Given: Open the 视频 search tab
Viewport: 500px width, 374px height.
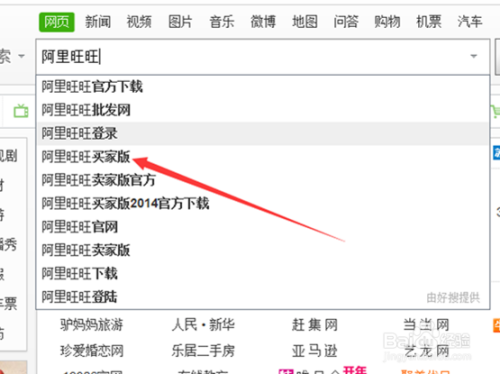Looking at the screenshot, I should [139, 22].
